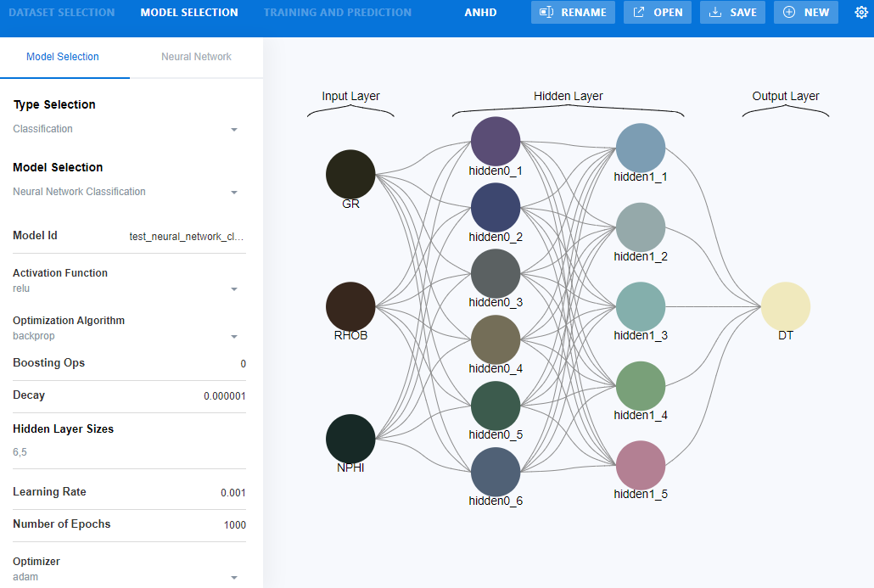Save the current model

732,13
